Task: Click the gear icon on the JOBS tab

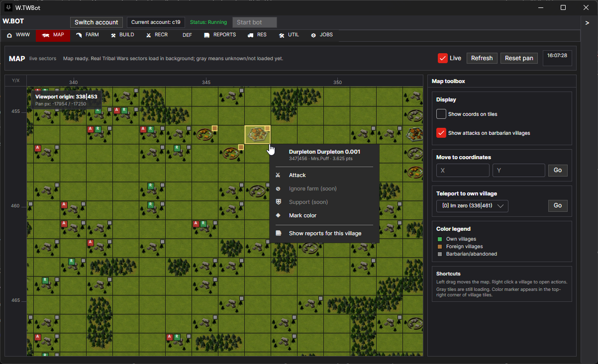Action: 313,35
